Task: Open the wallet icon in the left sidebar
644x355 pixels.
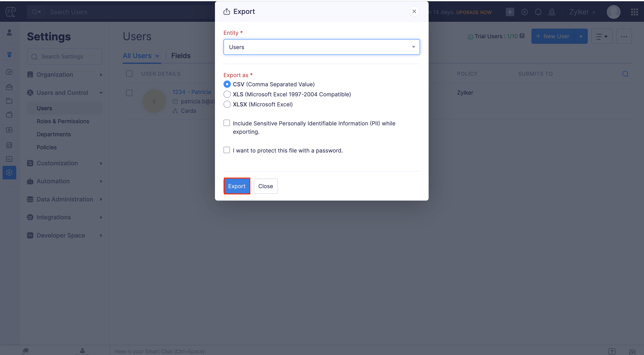Action: [9, 115]
